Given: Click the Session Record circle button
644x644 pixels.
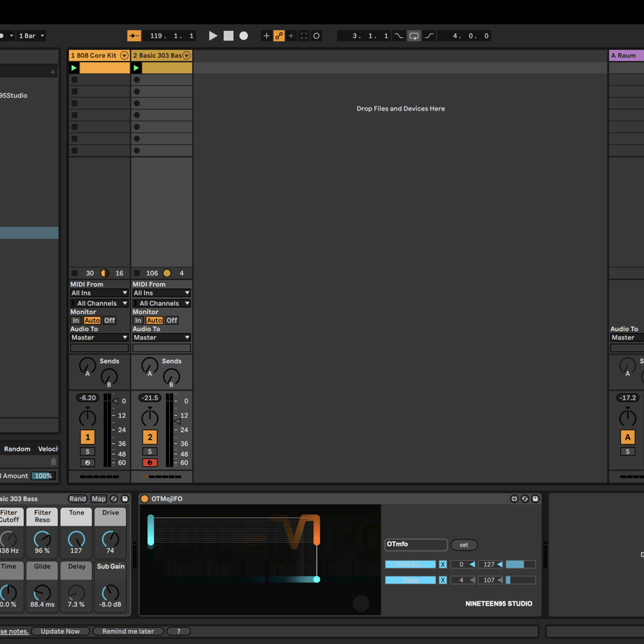Looking at the screenshot, I should (316, 36).
